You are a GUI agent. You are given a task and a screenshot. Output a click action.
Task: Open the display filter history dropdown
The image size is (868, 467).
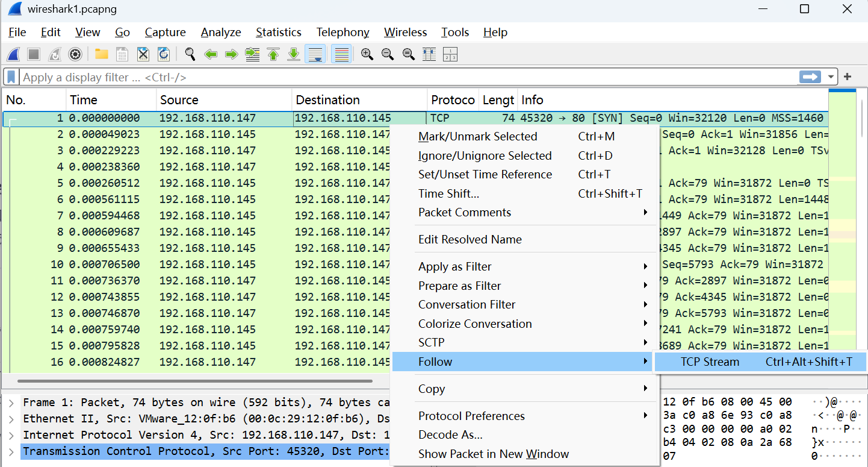pos(831,77)
